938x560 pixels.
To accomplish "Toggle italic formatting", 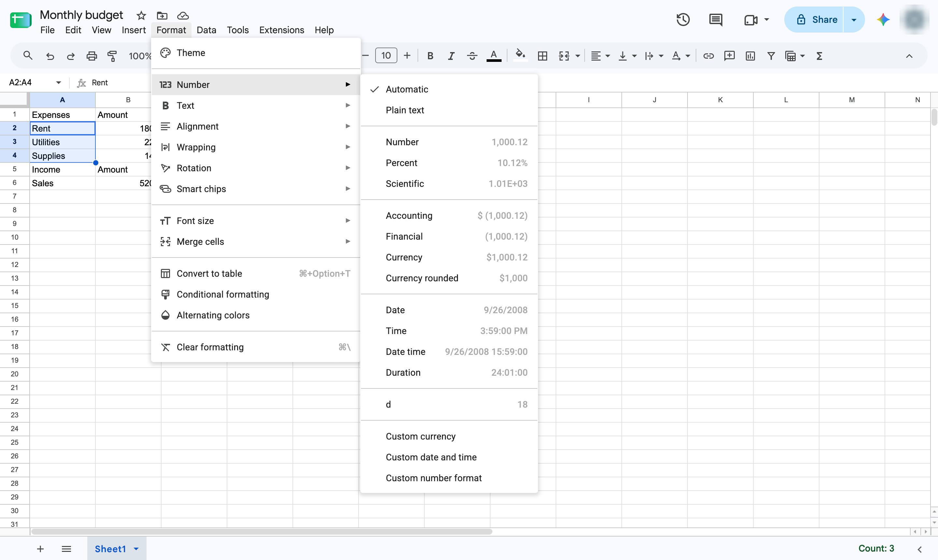I will coord(451,56).
